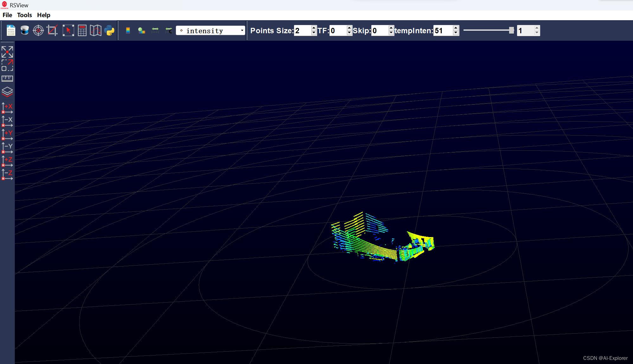Viewport: 633px width, 364px height.
Task: Click the toolbar slider handle
Action: click(511, 30)
